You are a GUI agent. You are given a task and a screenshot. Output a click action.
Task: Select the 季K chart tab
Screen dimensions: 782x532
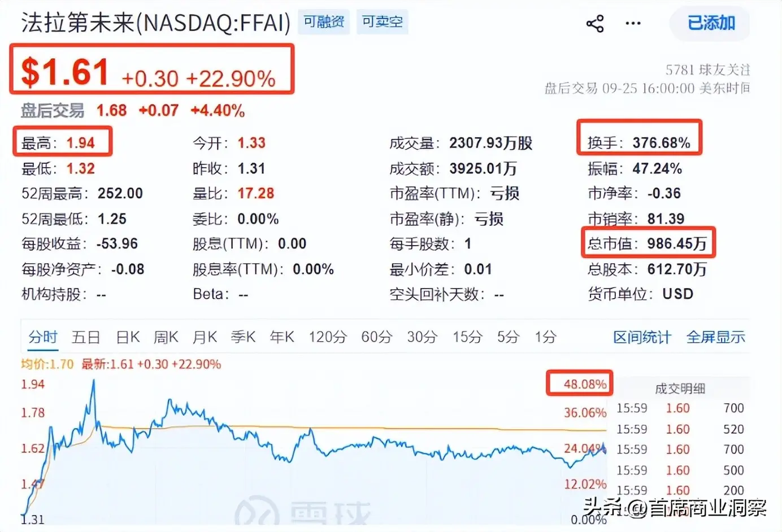pos(244,337)
